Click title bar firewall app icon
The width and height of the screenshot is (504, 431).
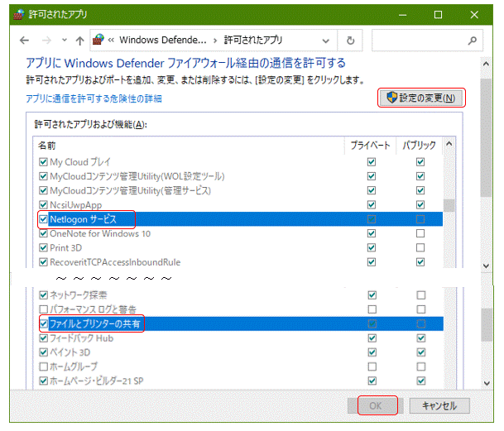point(19,14)
